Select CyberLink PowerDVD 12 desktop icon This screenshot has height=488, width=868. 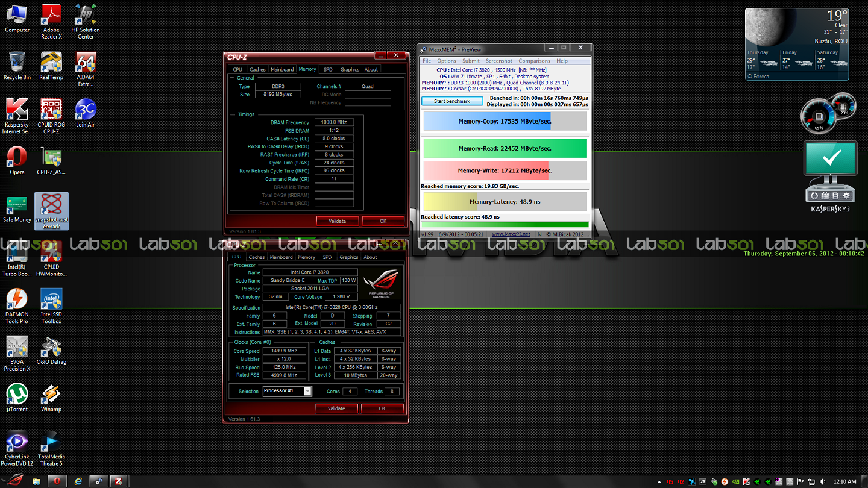[17, 449]
